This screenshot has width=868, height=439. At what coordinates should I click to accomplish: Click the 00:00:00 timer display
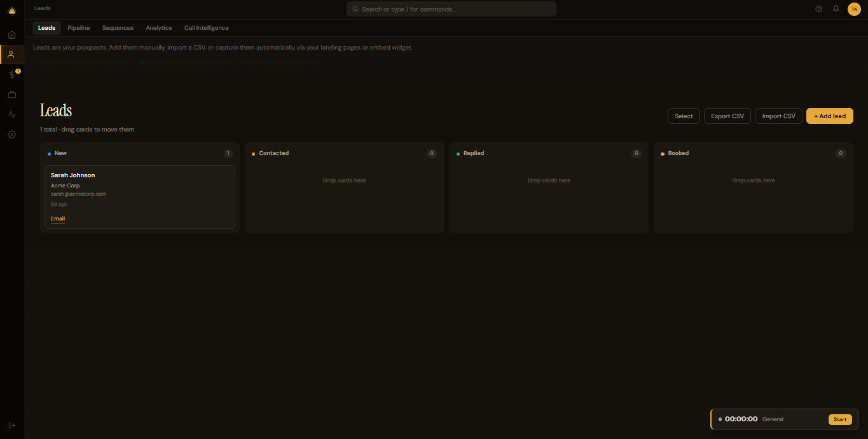click(x=741, y=419)
